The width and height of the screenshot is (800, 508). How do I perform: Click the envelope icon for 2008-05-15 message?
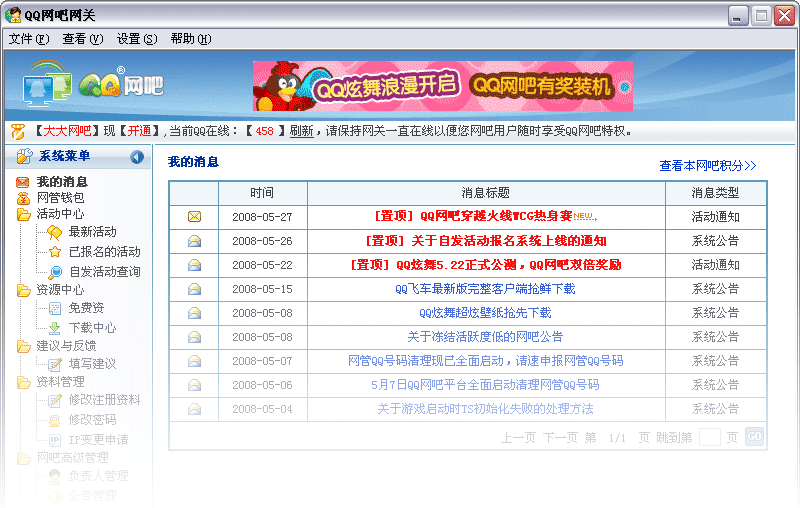pos(194,289)
